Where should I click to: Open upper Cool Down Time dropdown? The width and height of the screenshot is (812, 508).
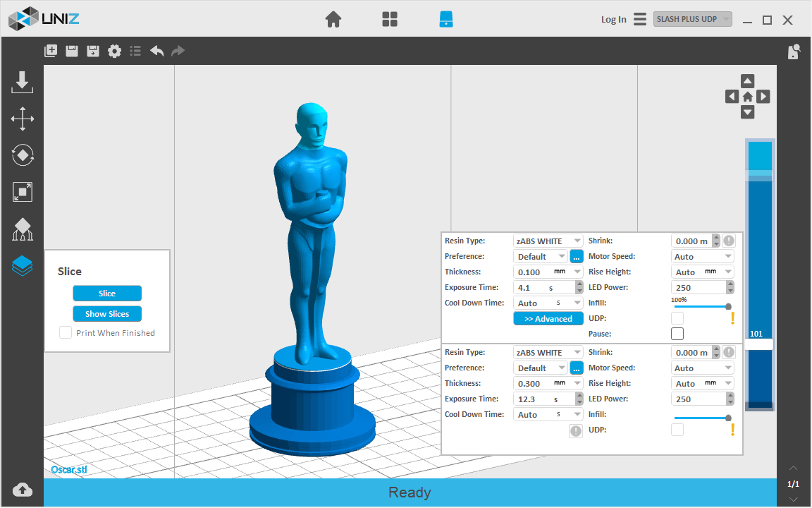coord(548,303)
